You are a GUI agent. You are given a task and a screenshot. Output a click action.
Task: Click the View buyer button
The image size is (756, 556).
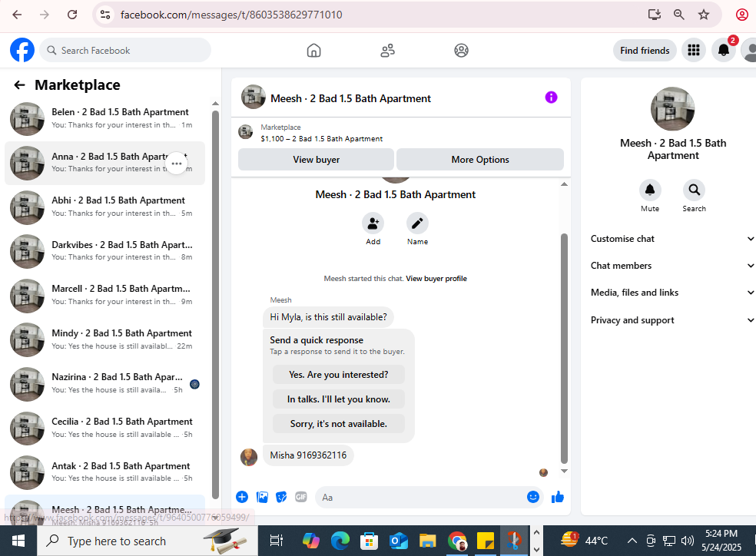[317, 160]
